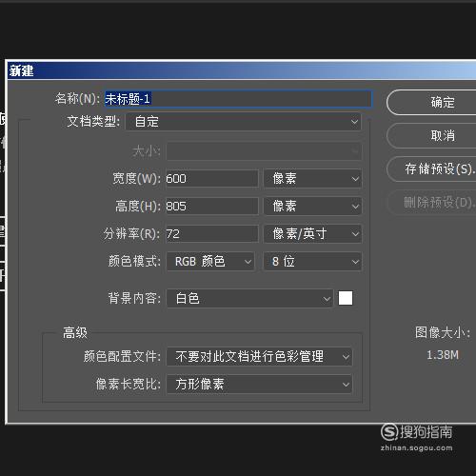Click the 背景内容 label
This screenshot has height=476, width=476.
[x=134, y=298]
